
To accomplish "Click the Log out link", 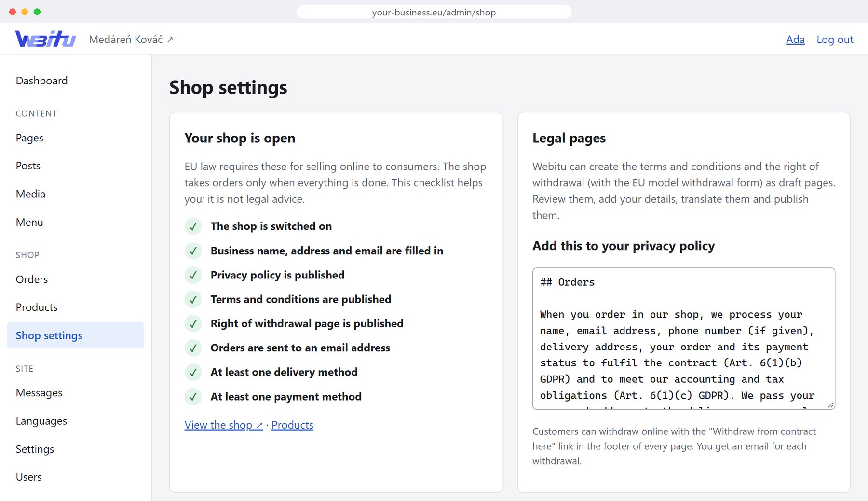I will (x=835, y=40).
